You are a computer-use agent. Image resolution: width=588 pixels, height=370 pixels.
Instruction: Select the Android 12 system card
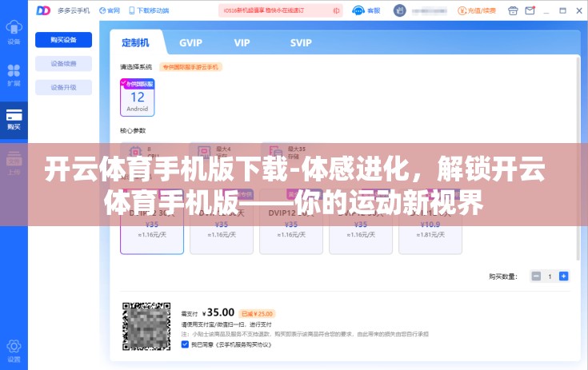(x=138, y=97)
